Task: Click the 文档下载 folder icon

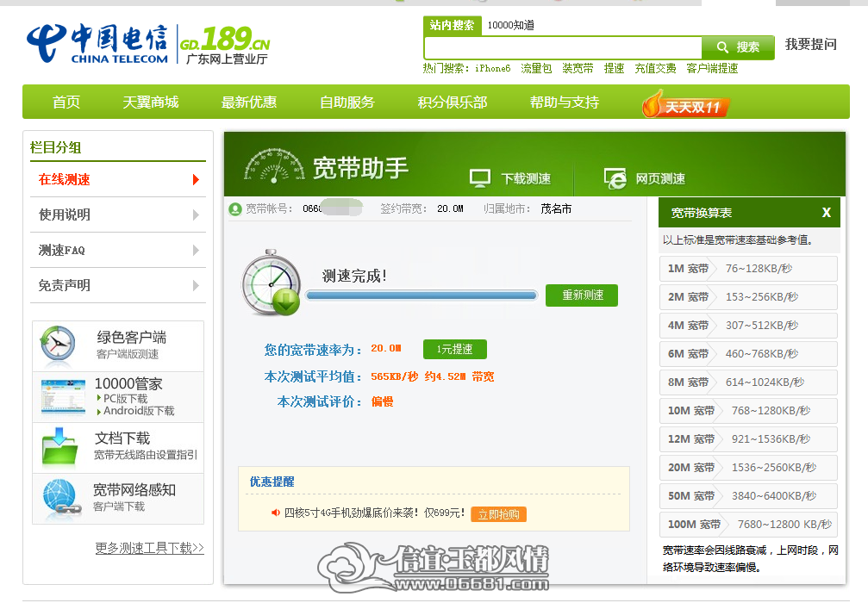Action: (x=59, y=446)
